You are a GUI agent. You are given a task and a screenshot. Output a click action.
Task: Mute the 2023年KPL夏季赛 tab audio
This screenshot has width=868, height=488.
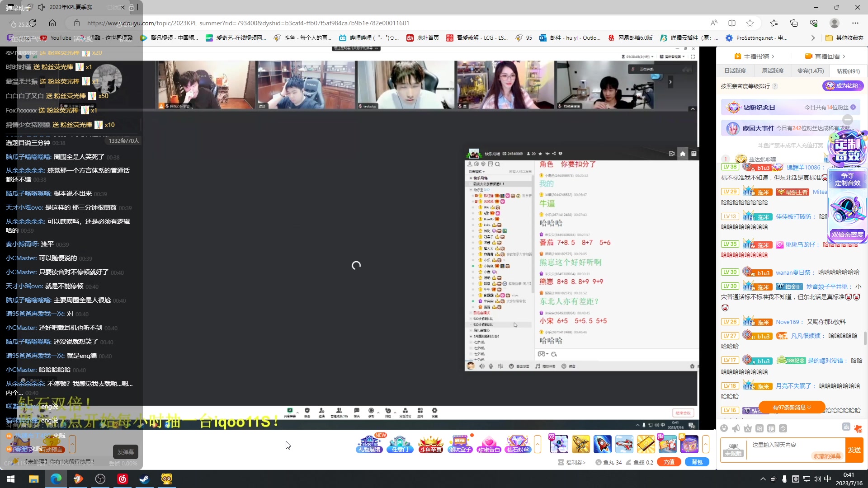pos(41,7)
